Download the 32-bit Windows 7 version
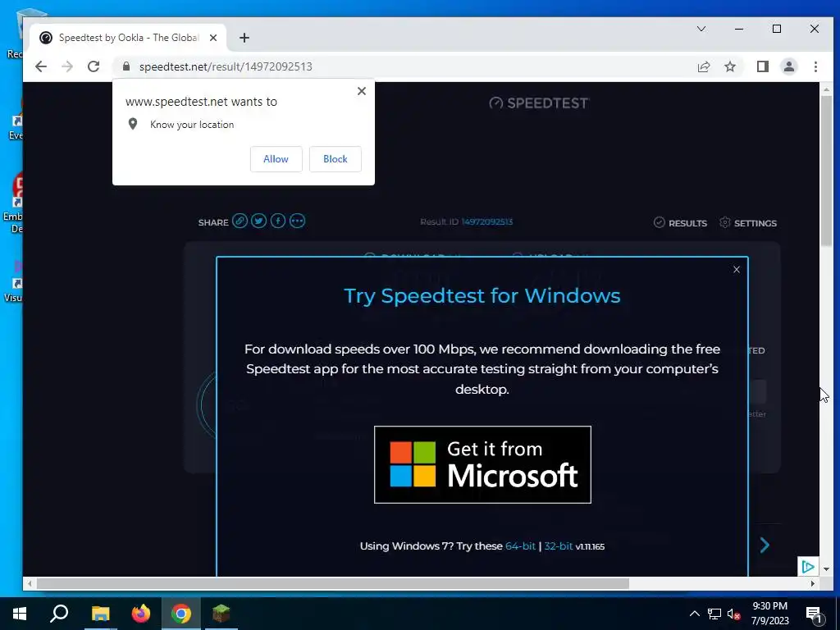The height and width of the screenshot is (630, 840). tap(558, 546)
